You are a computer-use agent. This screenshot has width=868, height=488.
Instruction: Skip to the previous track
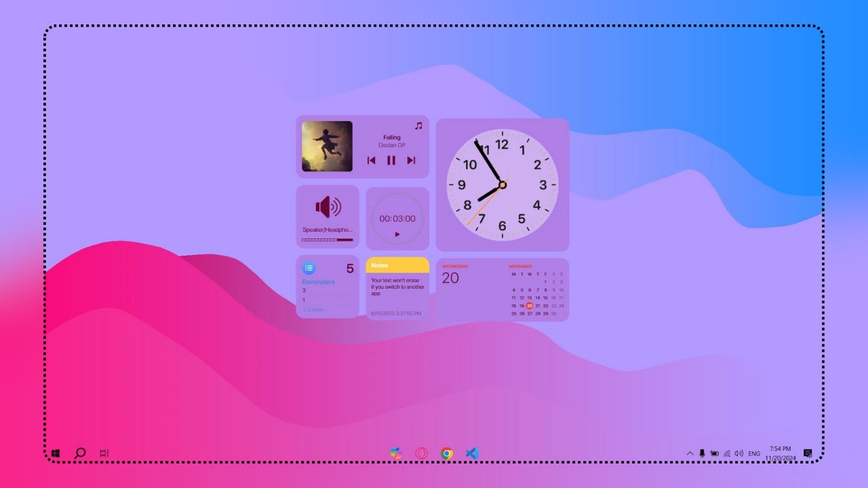(371, 161)
